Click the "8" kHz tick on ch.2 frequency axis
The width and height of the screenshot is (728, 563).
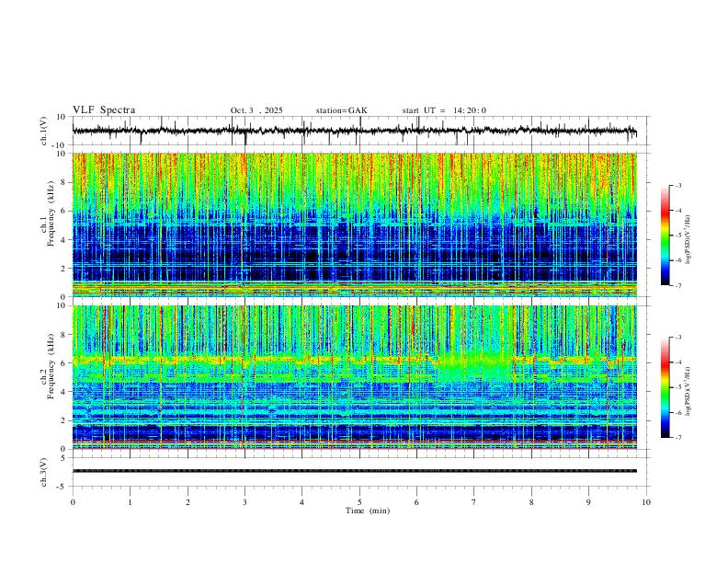(63, 335)
